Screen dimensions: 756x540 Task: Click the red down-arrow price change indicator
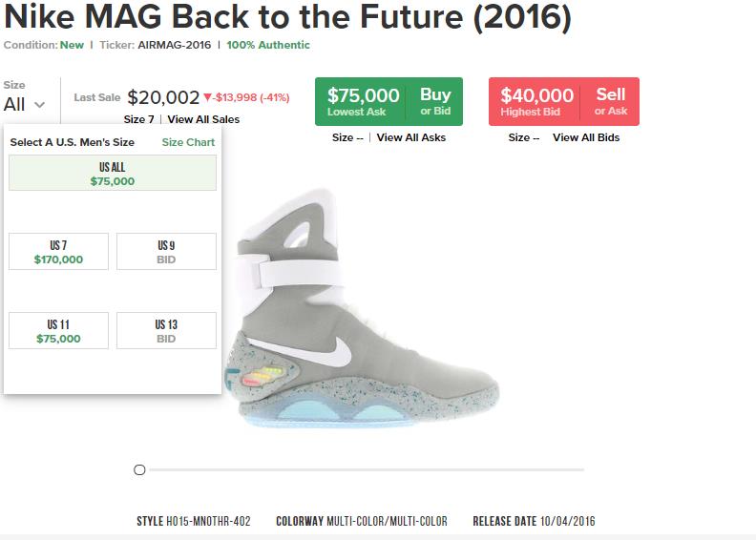(207, 97)
